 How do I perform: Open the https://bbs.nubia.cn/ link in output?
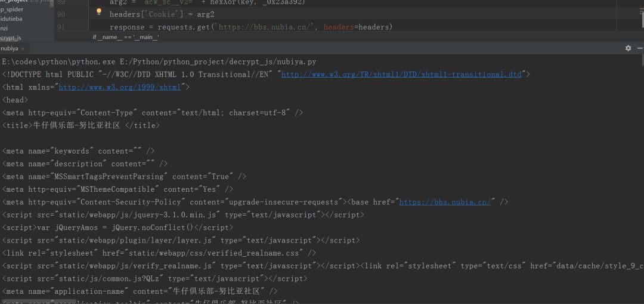[445, 202]
